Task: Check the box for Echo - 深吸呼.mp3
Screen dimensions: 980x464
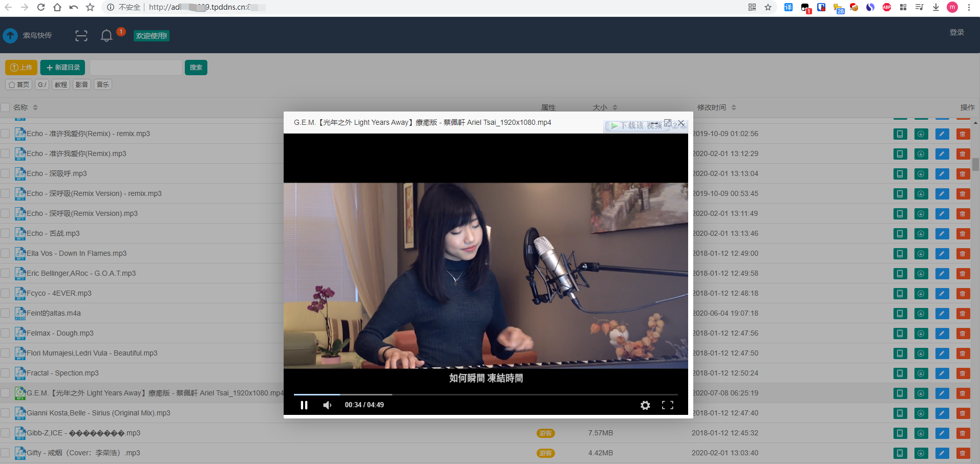Action: 5,174
